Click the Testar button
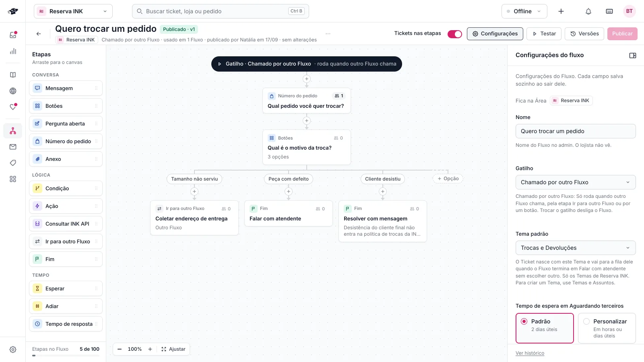 click(x=544, y=34)
